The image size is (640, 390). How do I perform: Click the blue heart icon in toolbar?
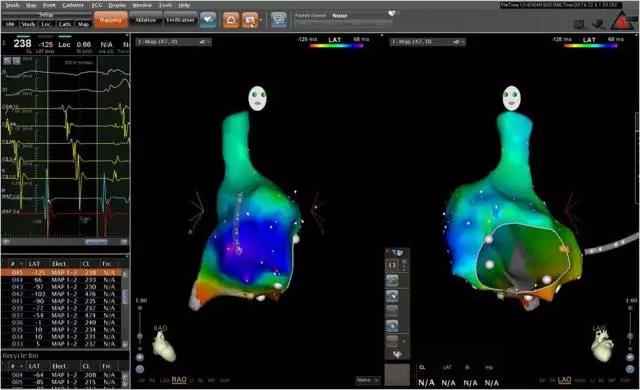pyautogui.click(x=208, y=20)
